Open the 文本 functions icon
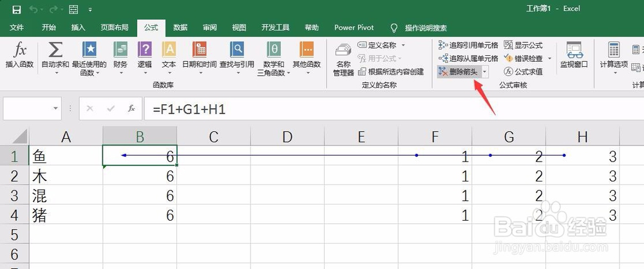644x269 pixels. click(169, 50)
